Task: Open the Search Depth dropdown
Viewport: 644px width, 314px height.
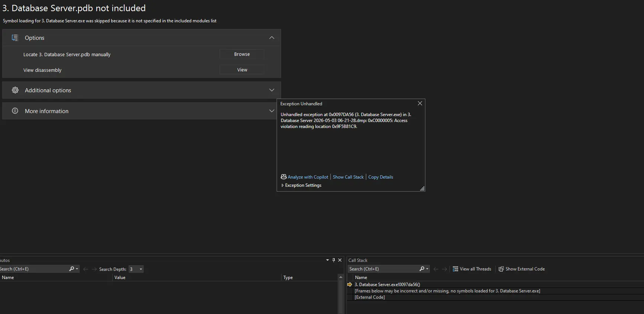Action: click(x=141, y=269)
